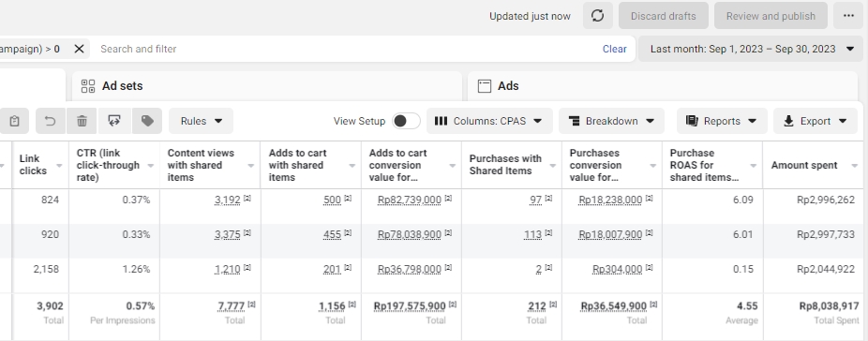Open the Columns: CPAS dropdown
The height and width of the screenshot is (341, 868).
coord(489,121)
